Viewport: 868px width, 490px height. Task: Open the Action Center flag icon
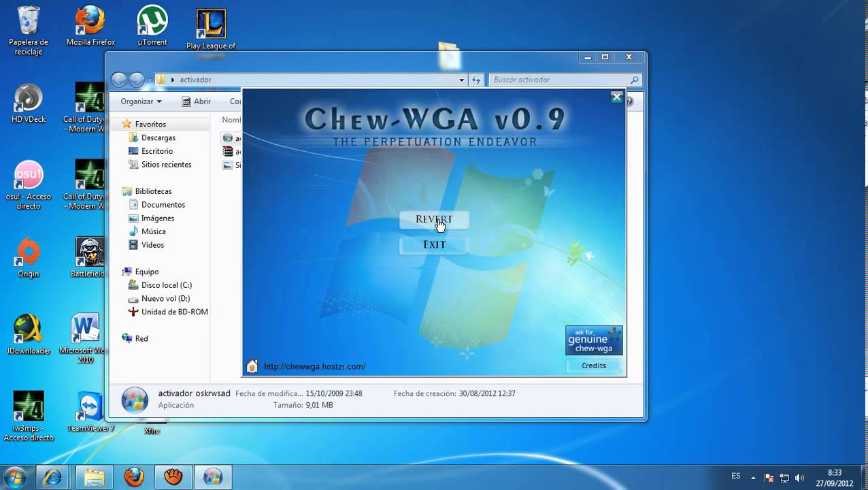coord(769,478)
